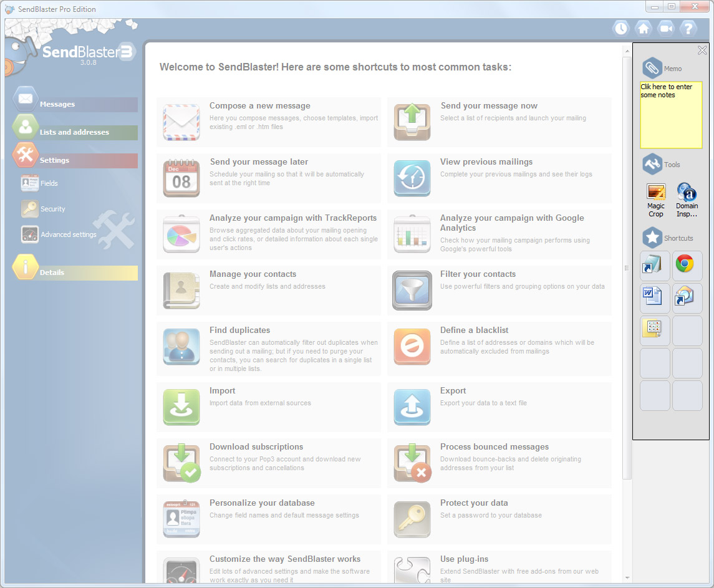Screen dimensions: 714x588
Task: Open the Process bounced messages icon
Action: click(412, 463)
